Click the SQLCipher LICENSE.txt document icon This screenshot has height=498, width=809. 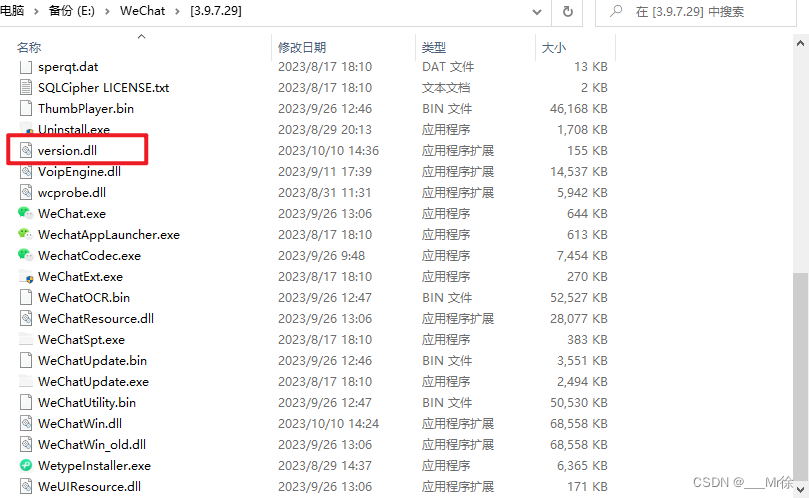[26, 88]
